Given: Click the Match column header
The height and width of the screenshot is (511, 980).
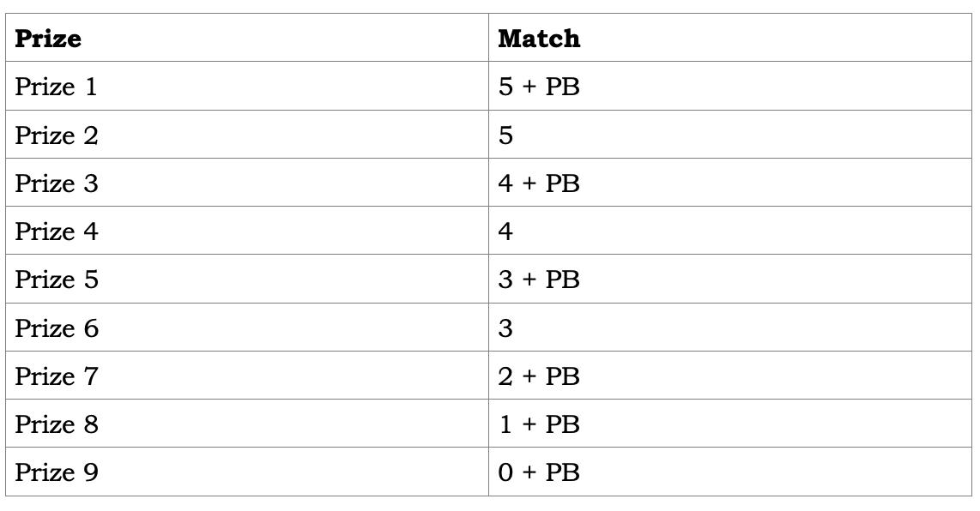Looking at the screenshot, I should (x=539, y=39).
